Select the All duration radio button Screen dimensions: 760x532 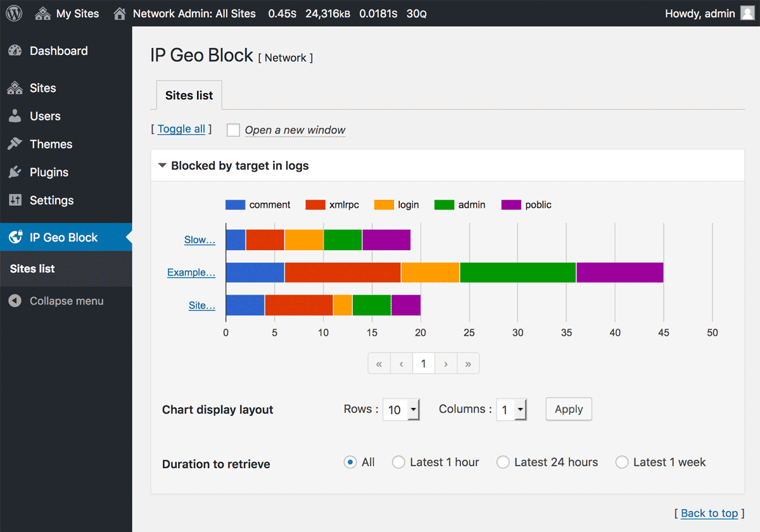(x=350, y=462)
